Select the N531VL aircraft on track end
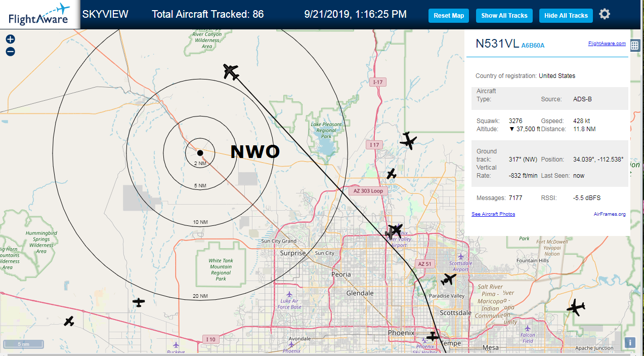 click(x=231, y=72)
